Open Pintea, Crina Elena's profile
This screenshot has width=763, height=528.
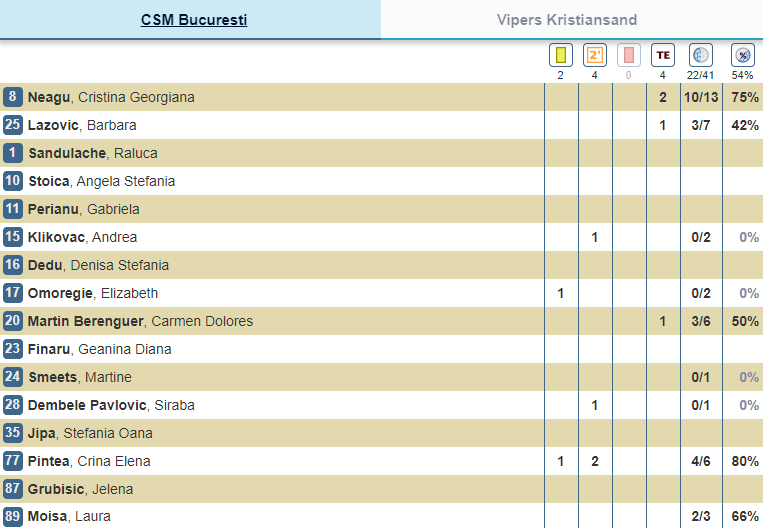(89, 461)
